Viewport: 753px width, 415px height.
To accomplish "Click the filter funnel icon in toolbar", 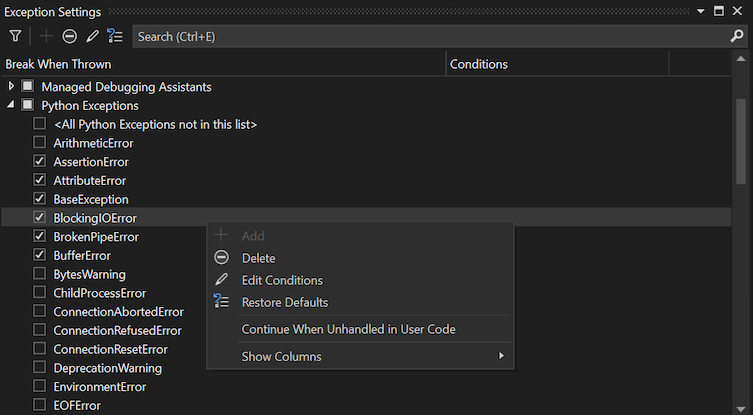I will (15, 36).
